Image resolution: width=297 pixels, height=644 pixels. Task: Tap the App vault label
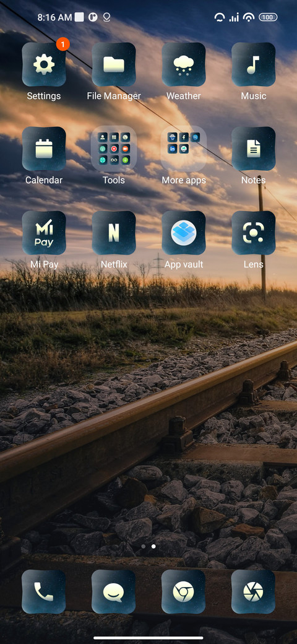[183, 264]
